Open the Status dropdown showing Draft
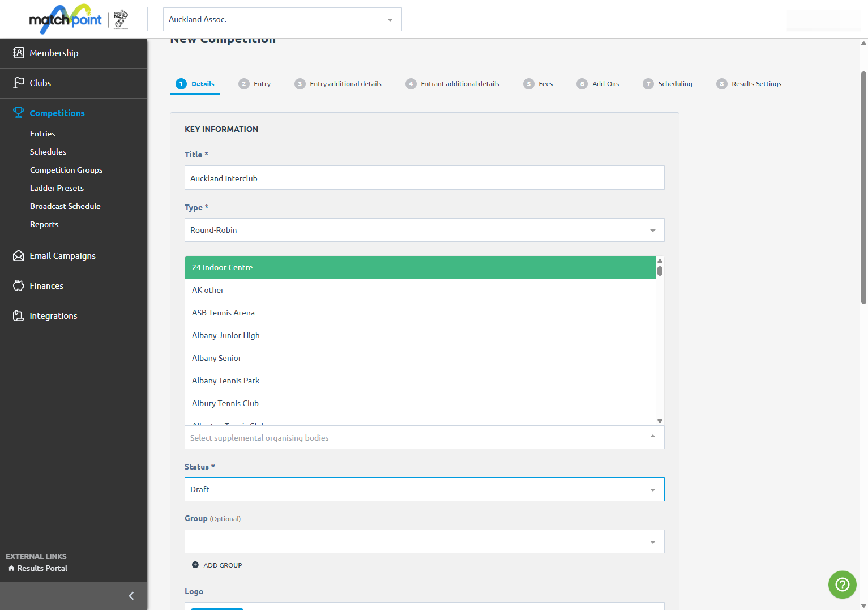The height and width of the screenshot is (610, 868). (x=424, y=489)
